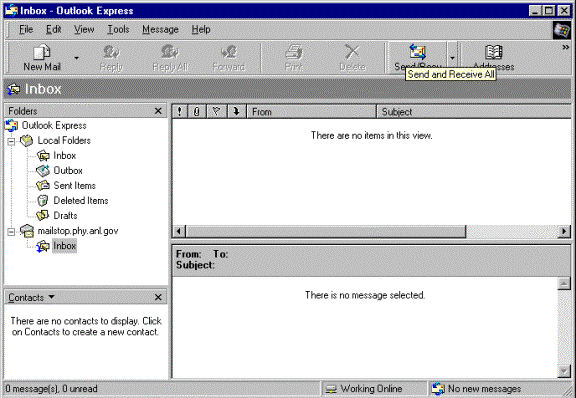Select Outlook Express root in folder tree

(x=54, y=126)
